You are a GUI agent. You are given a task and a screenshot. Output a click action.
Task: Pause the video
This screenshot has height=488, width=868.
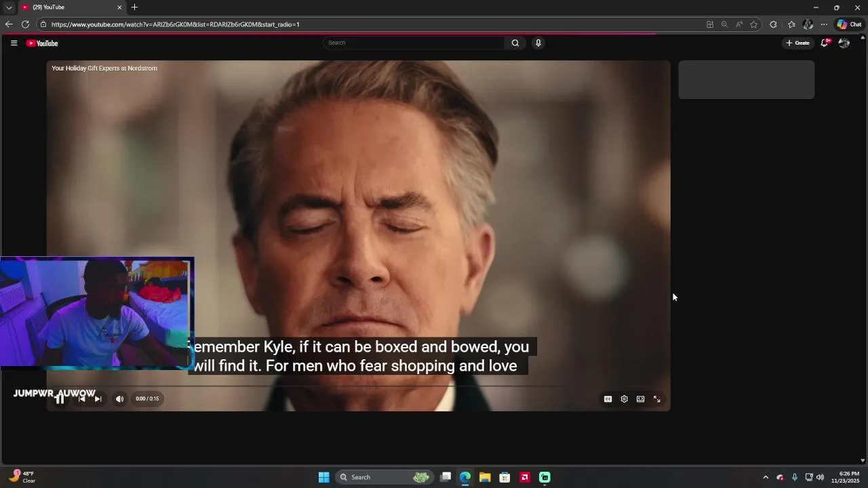pyautogui.click(x=60, y=399)
